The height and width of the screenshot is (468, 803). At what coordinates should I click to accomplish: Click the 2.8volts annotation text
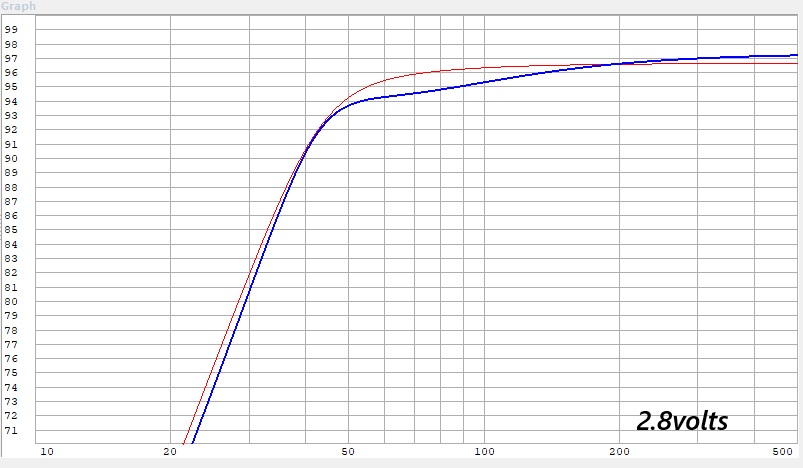(x=684, y=421)
